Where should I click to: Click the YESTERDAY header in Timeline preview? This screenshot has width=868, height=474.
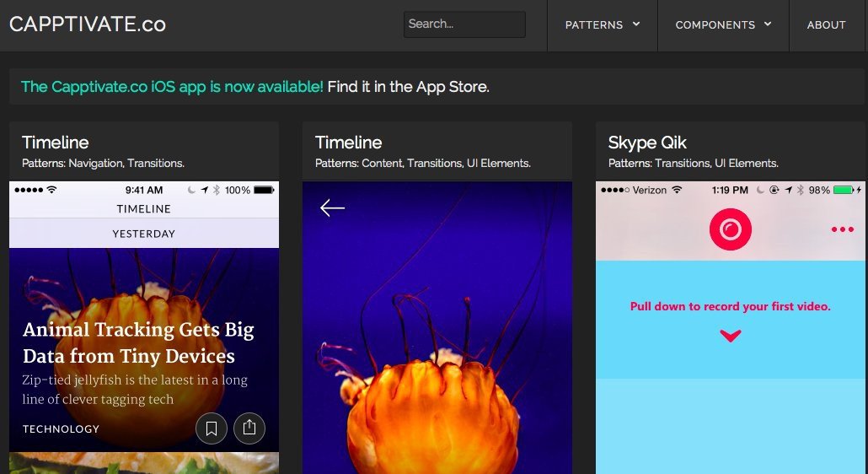pos(144,234)
